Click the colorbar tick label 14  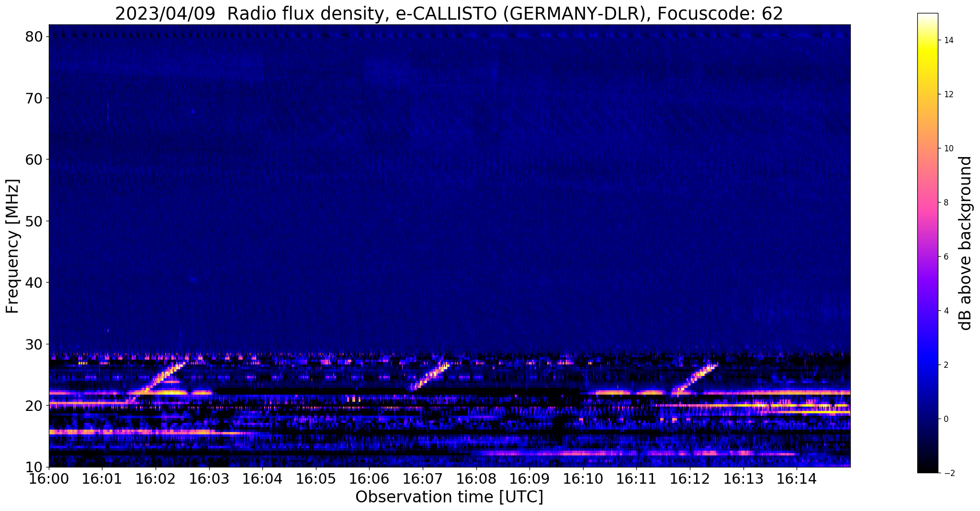click(948, 40)
